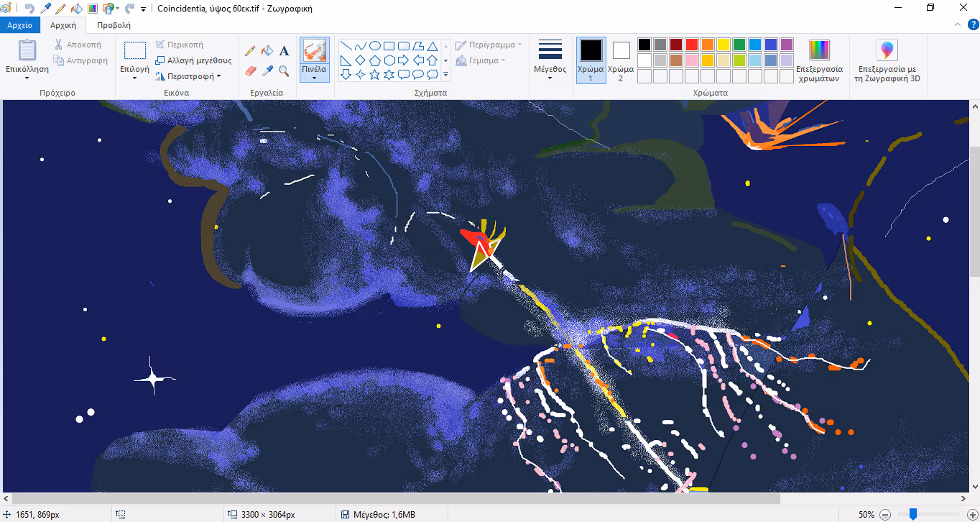980x522 pixels.
Task: Click the Αλλαγή μεγέθους resize button
Action: (194, 60)
